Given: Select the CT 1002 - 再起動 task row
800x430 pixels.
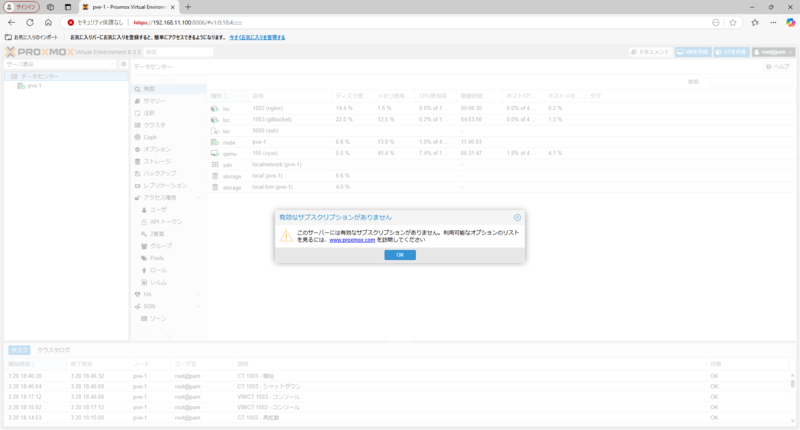Looking at the screenshot, I should (397, 417).
